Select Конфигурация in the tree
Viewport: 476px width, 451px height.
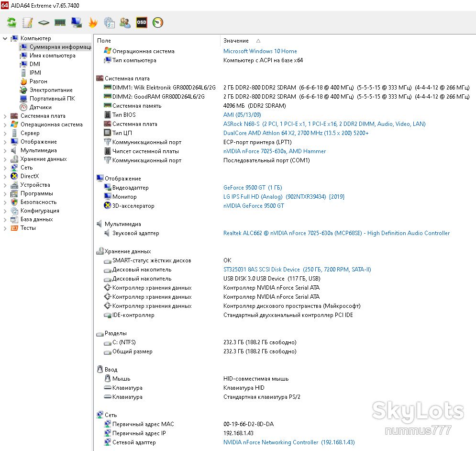tap(39, 211)
